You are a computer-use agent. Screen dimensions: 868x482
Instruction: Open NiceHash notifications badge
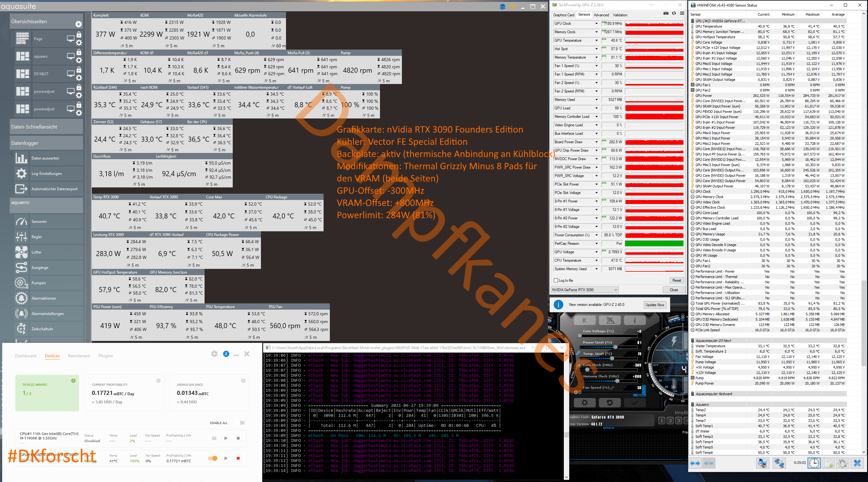pyautogui.click(x=226, y=354)
